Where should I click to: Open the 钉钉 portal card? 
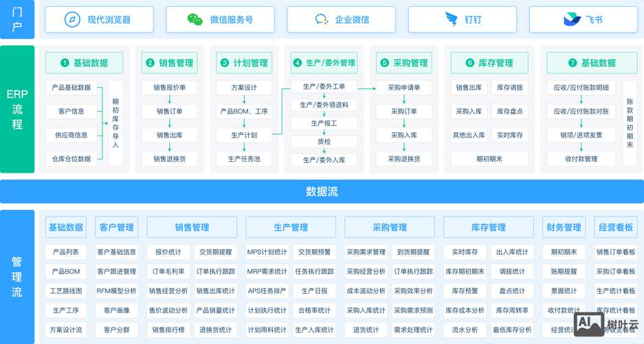[x=463, y=19]
